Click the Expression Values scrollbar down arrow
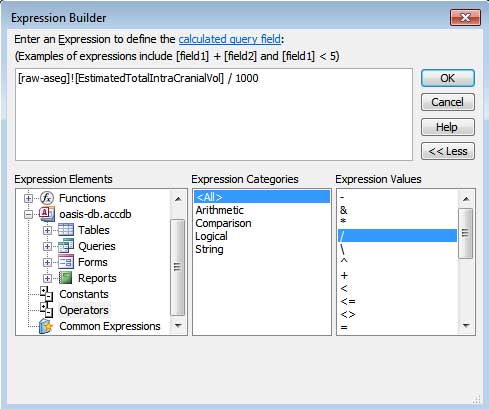 [x=466, y=326]
